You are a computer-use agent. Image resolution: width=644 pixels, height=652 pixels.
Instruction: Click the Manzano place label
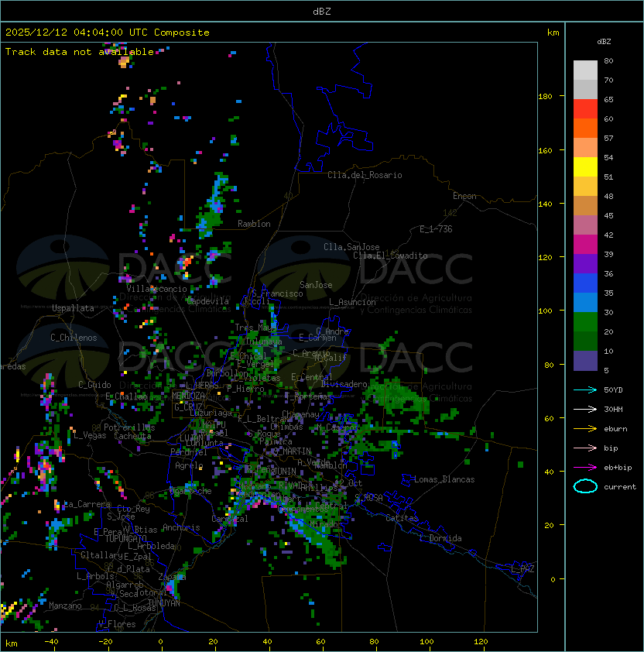(x=65, y=606)
